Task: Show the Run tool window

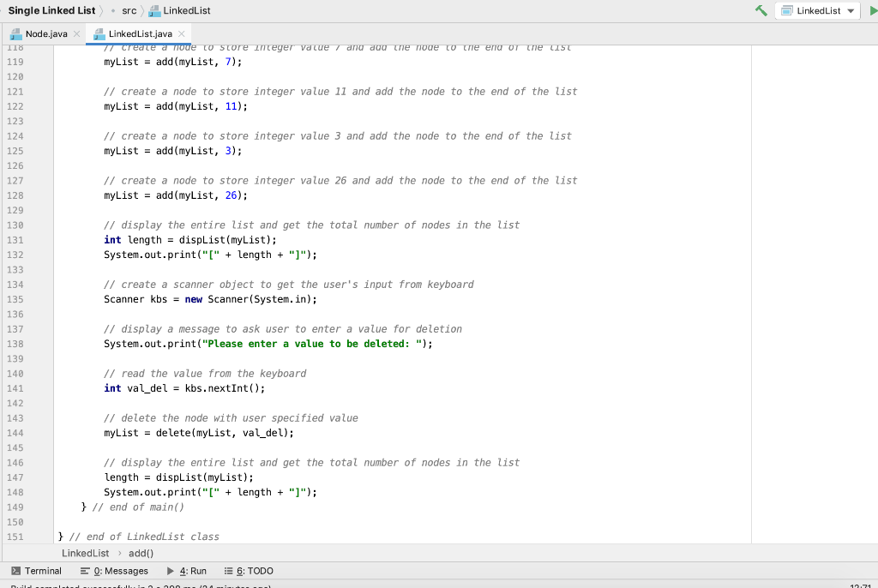Action: point(186,571)
